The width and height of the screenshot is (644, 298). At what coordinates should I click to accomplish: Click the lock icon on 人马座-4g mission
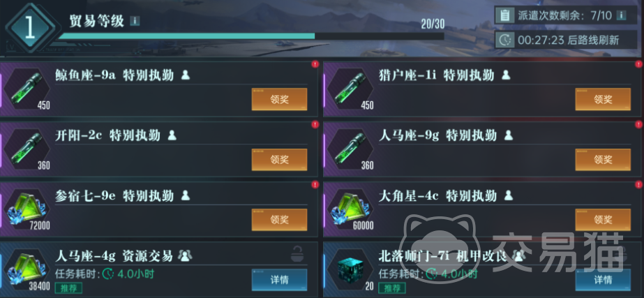click(297, 256)
